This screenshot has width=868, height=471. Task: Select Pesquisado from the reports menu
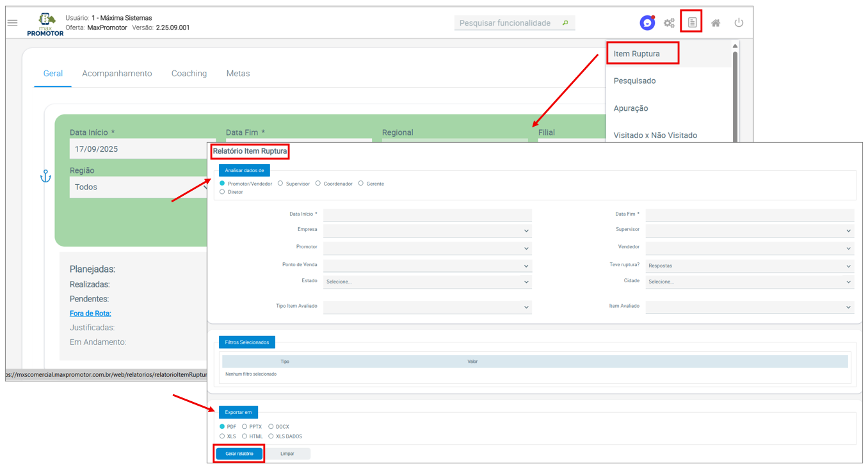(x=634, y=81)
